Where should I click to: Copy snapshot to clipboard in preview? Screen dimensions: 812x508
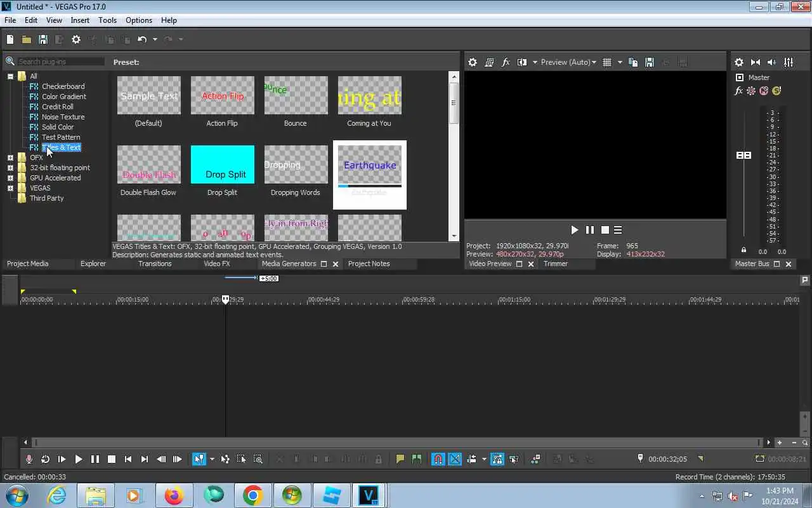pyautogui.click(x=633, y=62)
